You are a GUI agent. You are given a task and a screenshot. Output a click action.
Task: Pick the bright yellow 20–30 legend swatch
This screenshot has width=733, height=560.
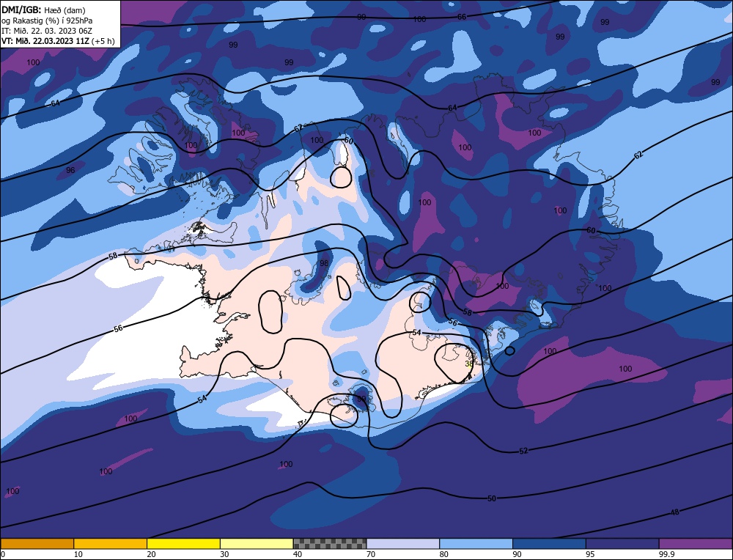tap(183, 543)
